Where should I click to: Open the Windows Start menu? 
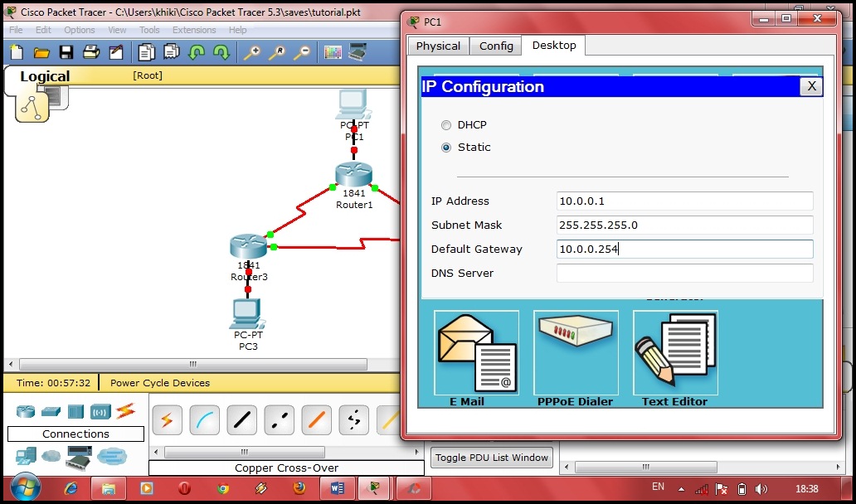25,487
